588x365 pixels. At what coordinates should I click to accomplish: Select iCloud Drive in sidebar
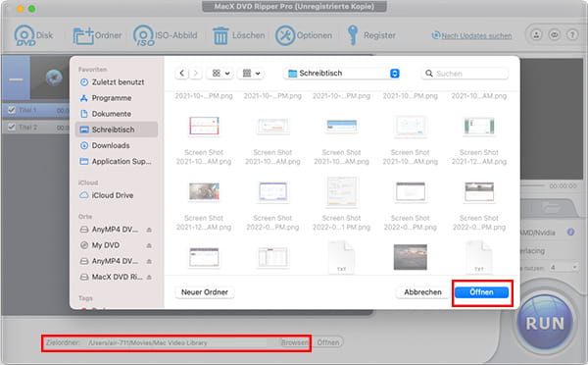(117, 195)
